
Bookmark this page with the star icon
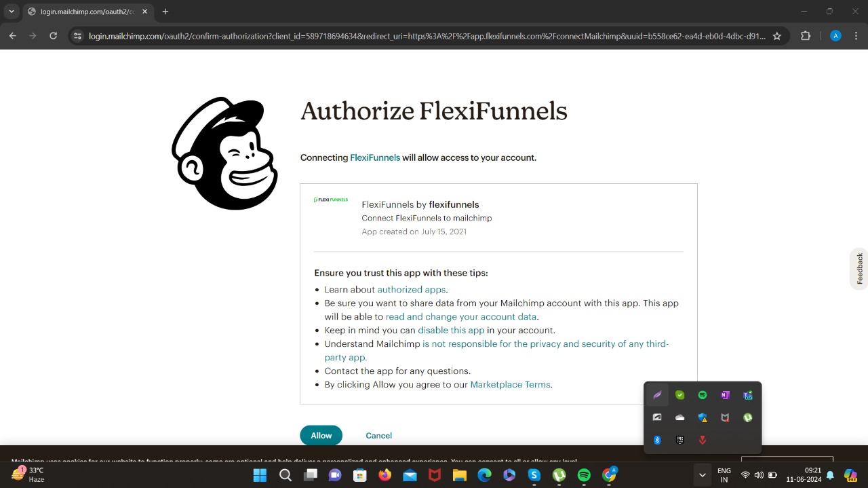tap(777, 36)
